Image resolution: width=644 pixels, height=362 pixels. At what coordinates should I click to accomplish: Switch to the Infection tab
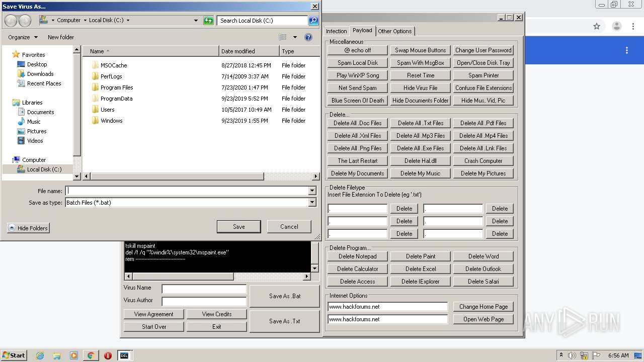click(x=336, y=31)
